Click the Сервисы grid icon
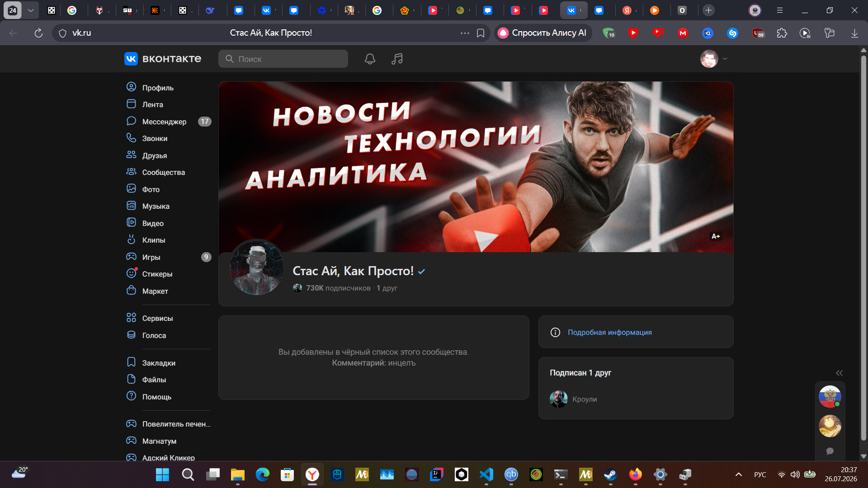 pos(131,318)
